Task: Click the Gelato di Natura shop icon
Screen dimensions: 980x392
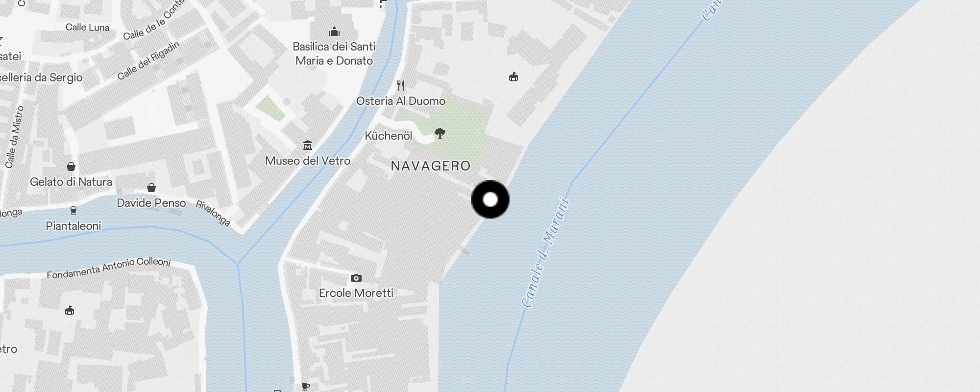Action: point(71,167)
